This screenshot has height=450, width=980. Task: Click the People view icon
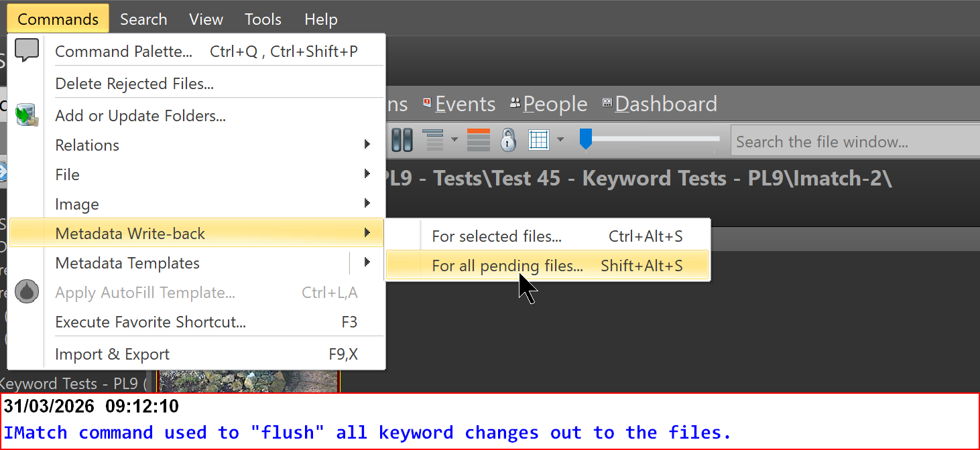(515, 103)
